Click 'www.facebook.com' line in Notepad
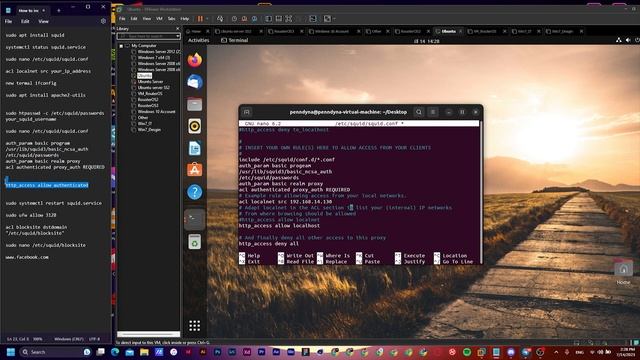 [27, 257]
